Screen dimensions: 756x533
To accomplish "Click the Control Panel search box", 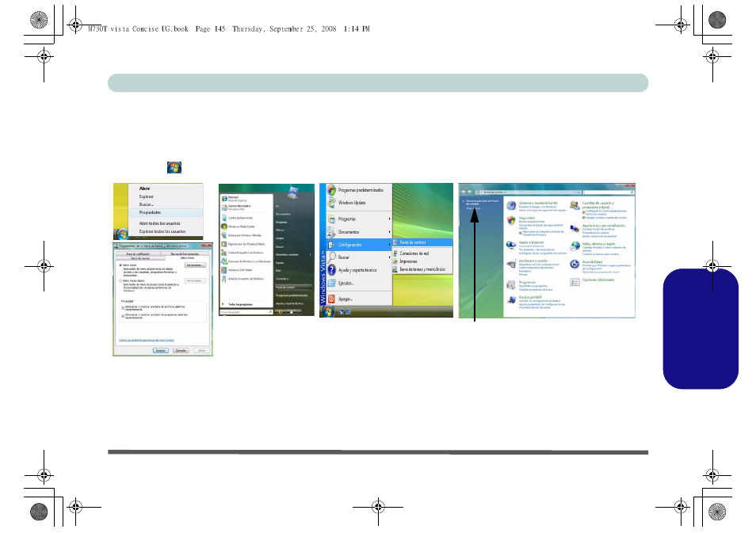I will (x=609, y=192).
